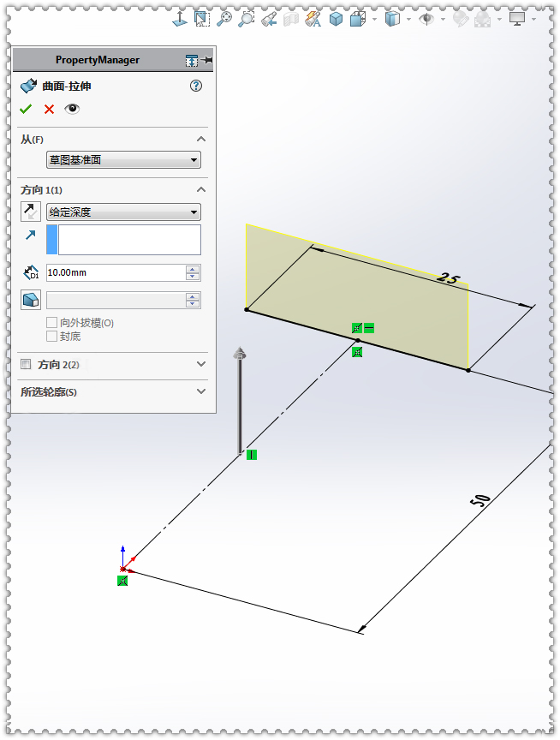This screenshot has height=740, width=560.
Task: Open the hide/show items dropdown arrow
Action: point(443,20)
